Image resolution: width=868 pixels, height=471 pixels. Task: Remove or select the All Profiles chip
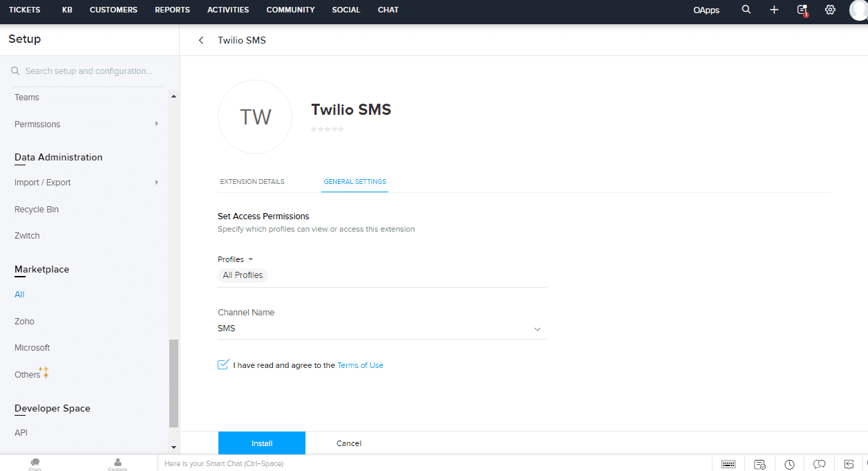pyautogui.click(x=243, y=275)
